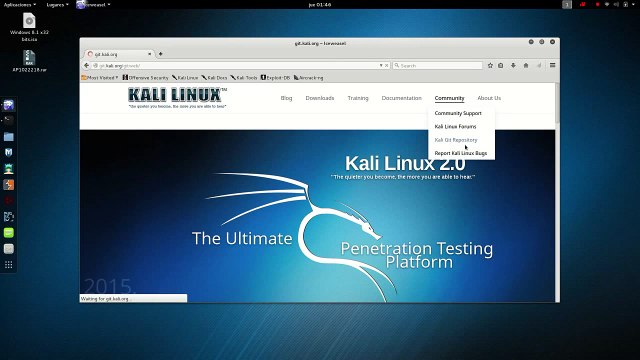Image resolution: width=640 pixels, height=360 pixels.
Task: Click the volume icon in top bar
Action: click(x=616, y=4)
